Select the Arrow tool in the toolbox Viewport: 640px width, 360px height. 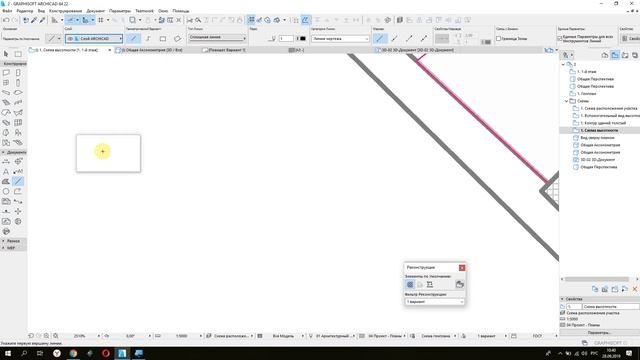(x=6, y=54)
